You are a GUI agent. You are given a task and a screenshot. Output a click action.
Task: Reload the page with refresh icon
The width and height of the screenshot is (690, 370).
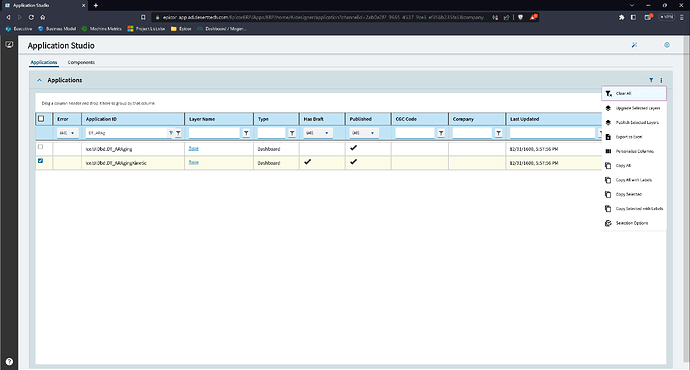point(31,17)
